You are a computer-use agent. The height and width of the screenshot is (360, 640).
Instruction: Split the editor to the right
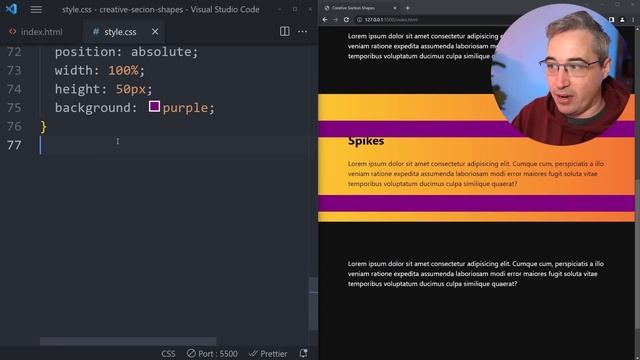click(284, 31)
